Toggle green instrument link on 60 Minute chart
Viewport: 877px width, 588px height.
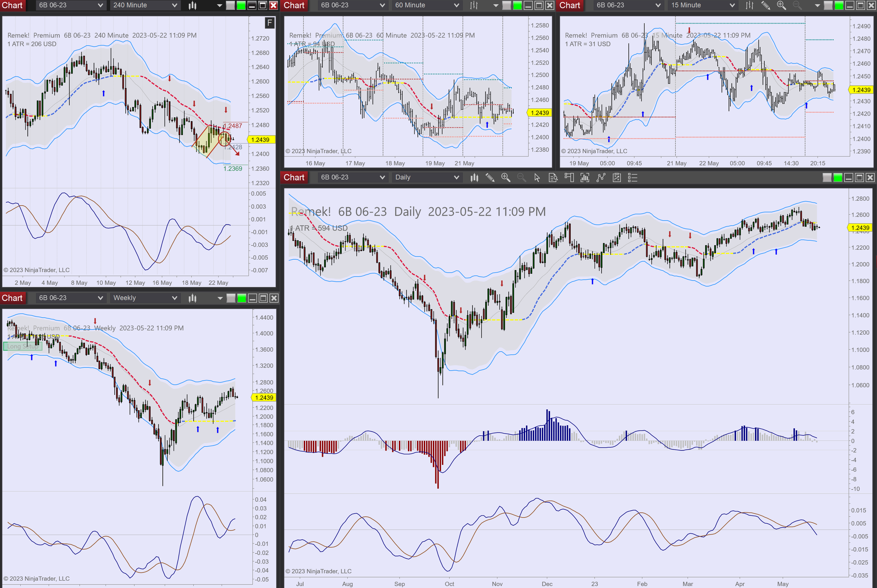[517, 5]
